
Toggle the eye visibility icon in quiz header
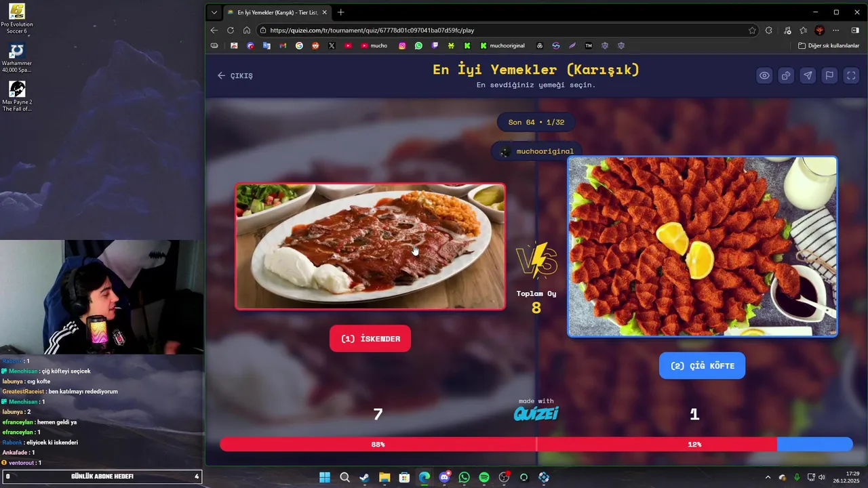764,75
